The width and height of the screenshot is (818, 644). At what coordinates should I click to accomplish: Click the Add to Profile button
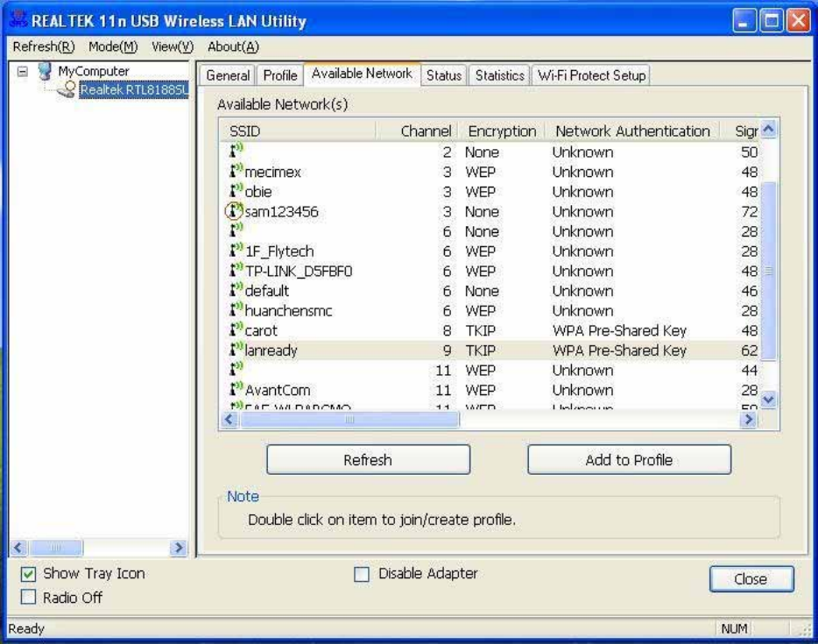click(x=629, y=460)
